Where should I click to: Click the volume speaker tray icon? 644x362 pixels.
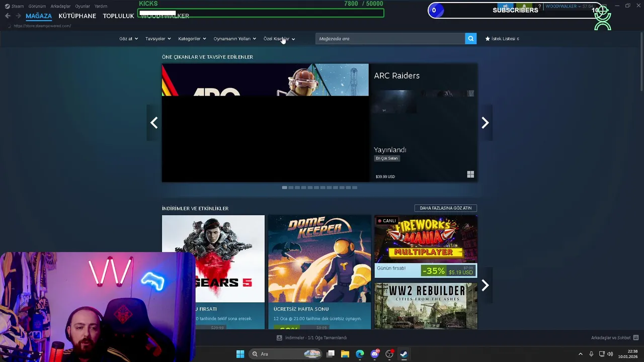[x=610, y=354]
